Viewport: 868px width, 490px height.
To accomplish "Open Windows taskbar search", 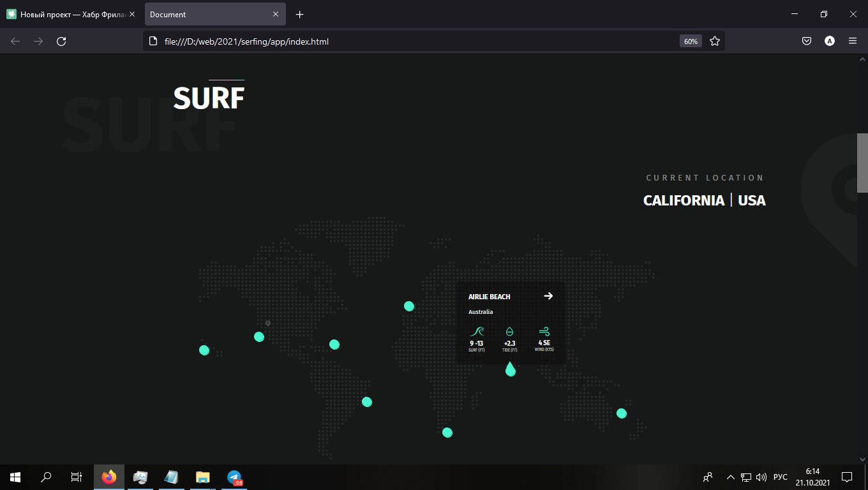I will click(x=46, y=477).
